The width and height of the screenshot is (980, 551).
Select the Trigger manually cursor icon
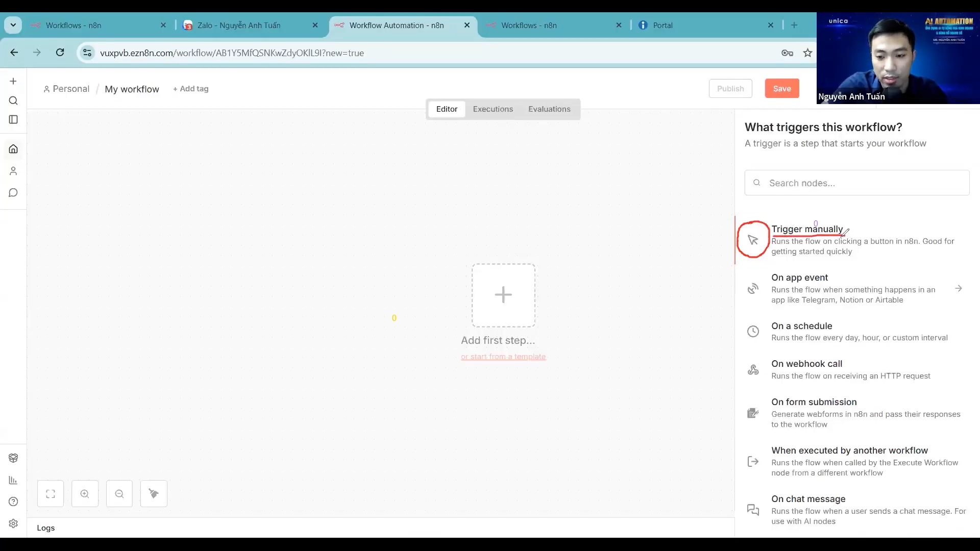[753, 240]
